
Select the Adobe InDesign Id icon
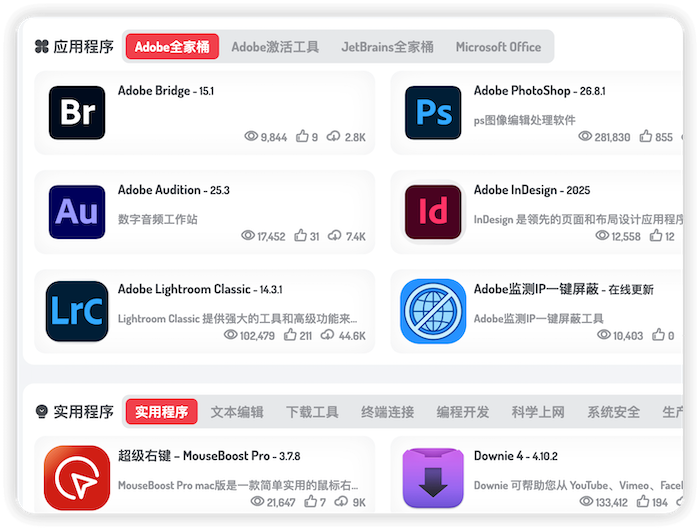tap(433, 211)
